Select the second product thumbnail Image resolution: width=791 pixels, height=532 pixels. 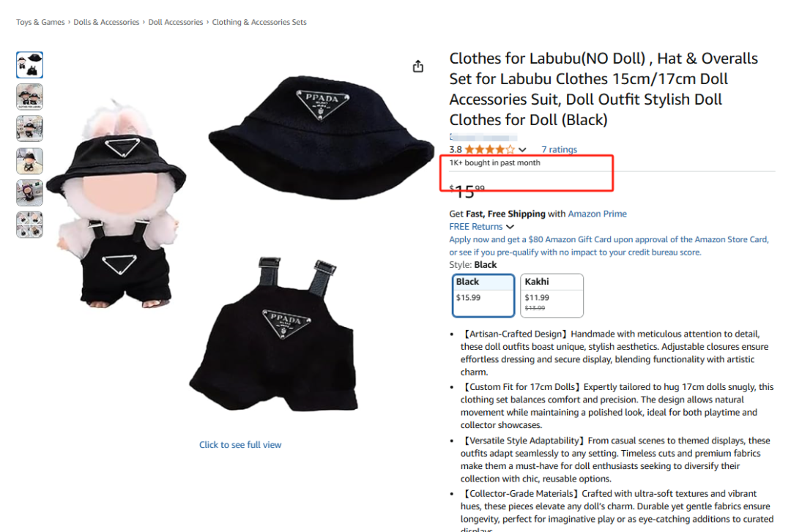29,97
